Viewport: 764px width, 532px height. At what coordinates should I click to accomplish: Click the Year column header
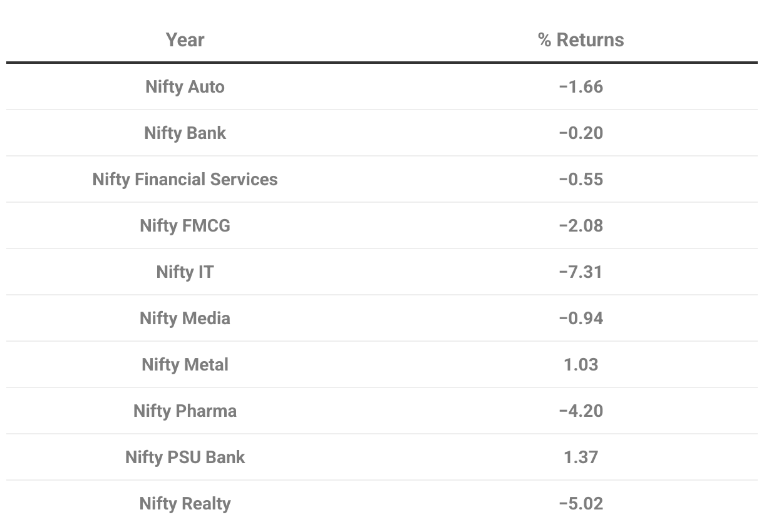[x=185, y=40]
